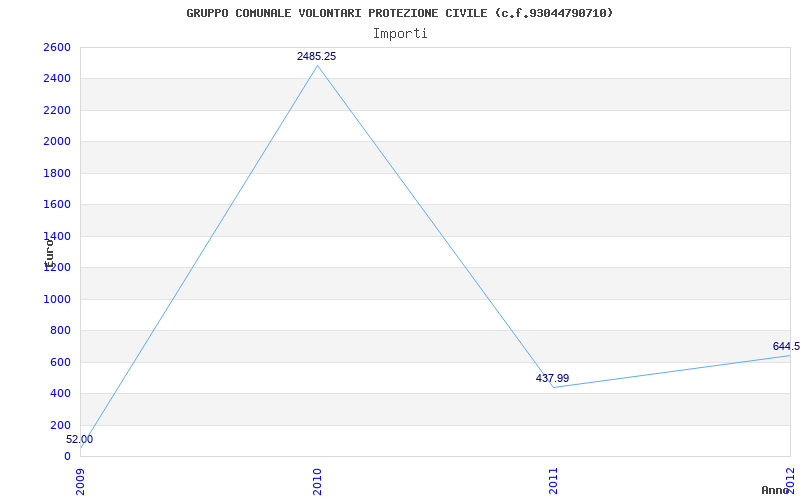Click the 1600 y-axis tick label
The image size is (800, 500).
57,205
